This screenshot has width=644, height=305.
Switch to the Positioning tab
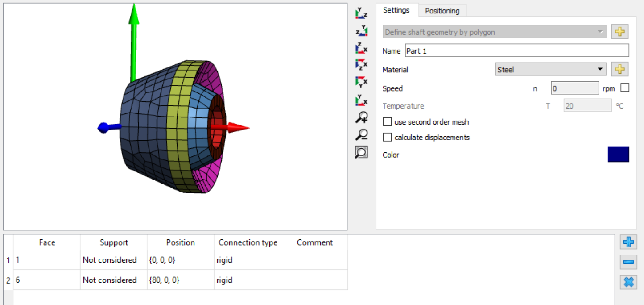pos(442,10)
